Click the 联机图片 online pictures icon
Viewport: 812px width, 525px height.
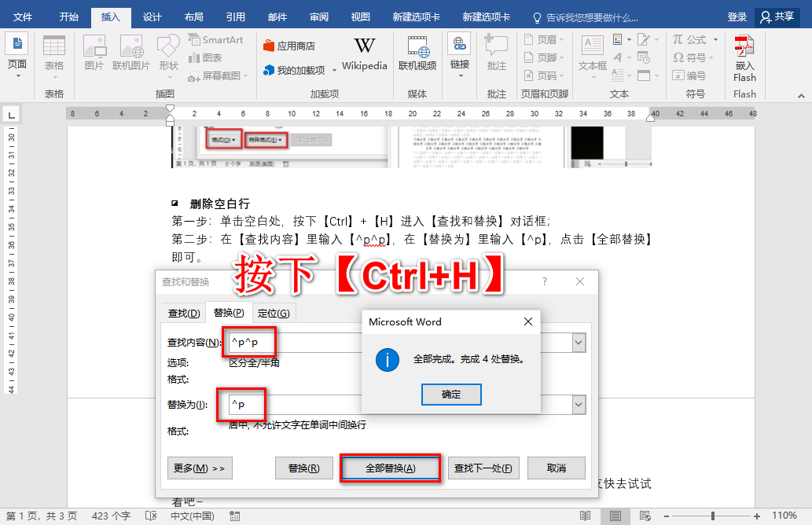pos(131,53)
